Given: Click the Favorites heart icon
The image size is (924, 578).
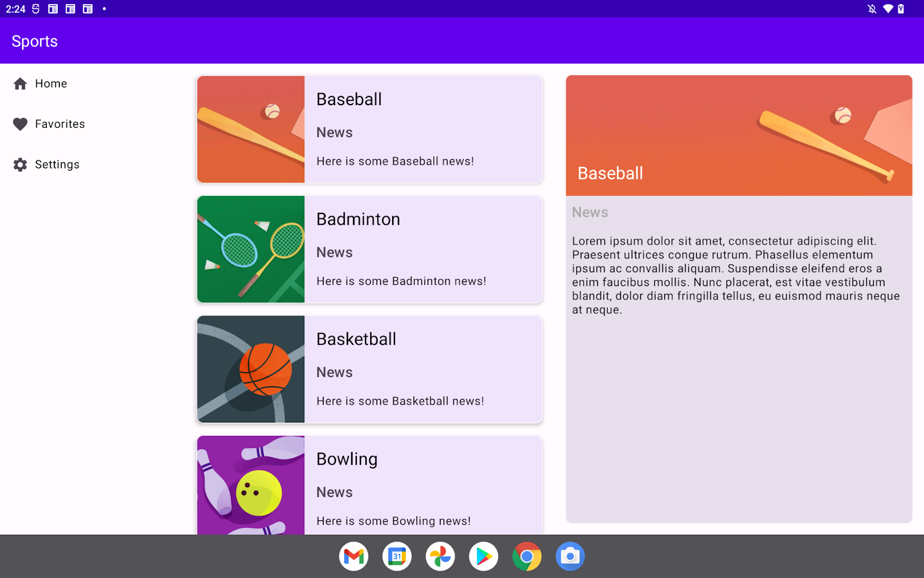Looking at the screenshot, I should point(20,124).
